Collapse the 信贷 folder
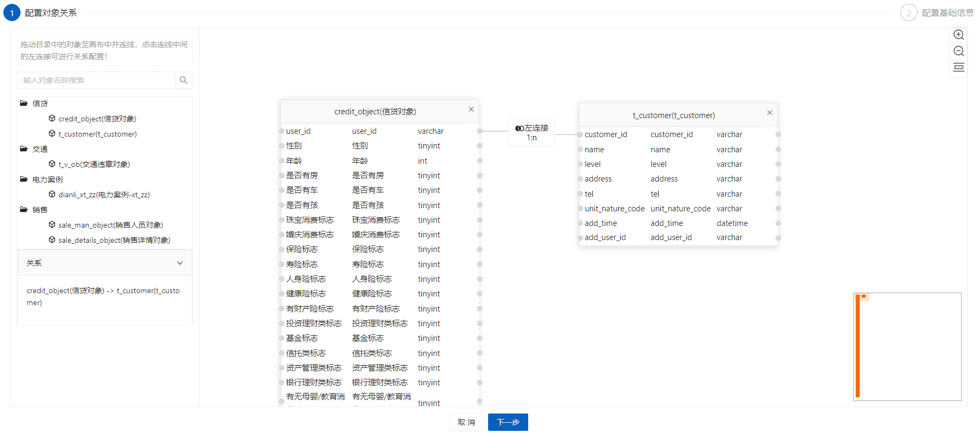Screen dimensions: 980x433 click(24, 103)
